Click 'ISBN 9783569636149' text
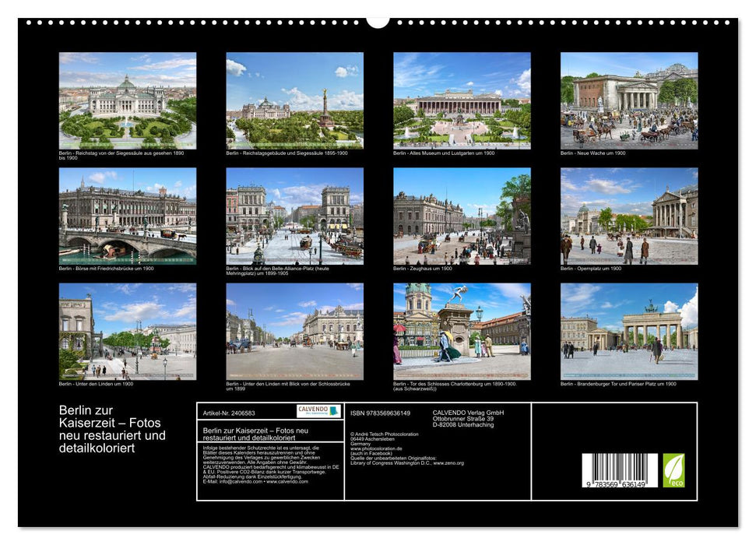 point(381,413)
